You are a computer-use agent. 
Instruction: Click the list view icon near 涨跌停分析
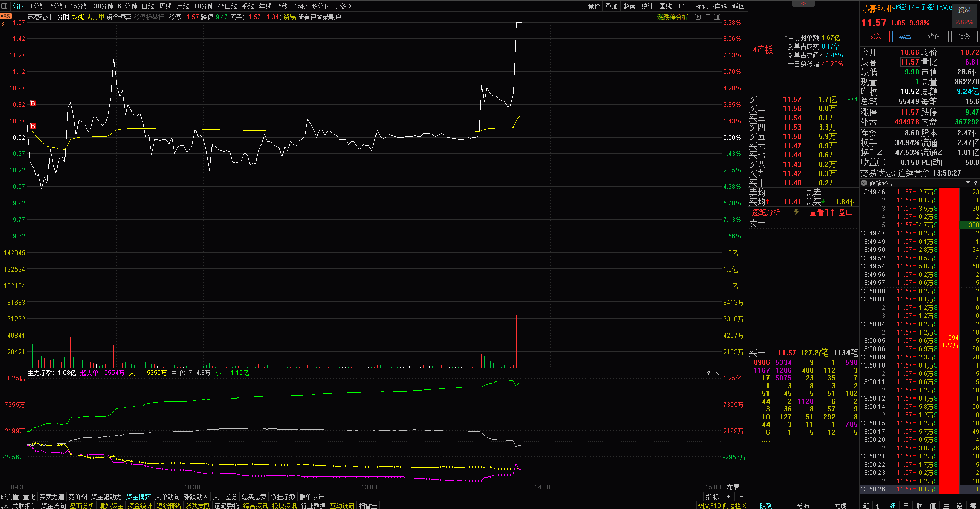coord(708,17)
